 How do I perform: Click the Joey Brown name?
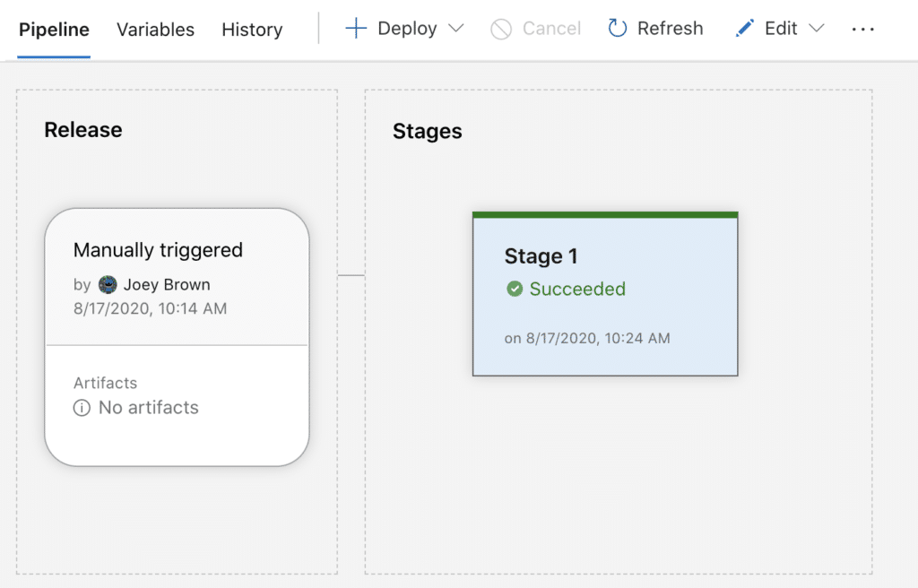(167, 285)
